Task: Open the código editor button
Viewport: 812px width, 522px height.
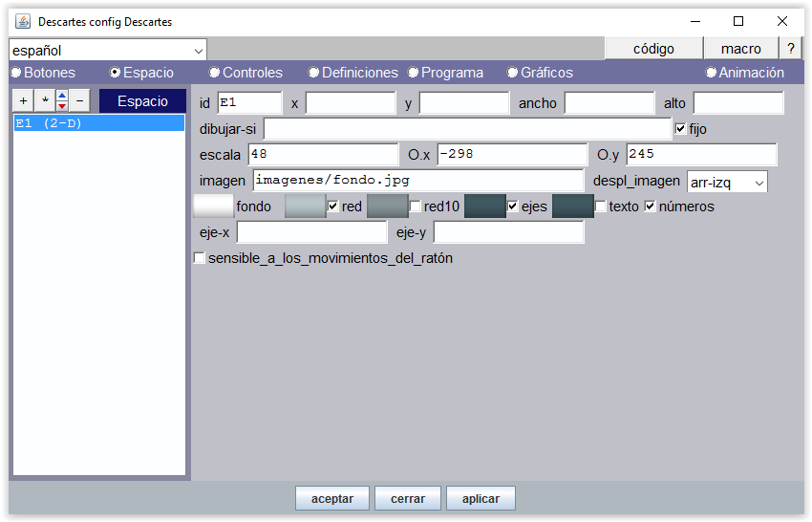Action: point(653,49)
